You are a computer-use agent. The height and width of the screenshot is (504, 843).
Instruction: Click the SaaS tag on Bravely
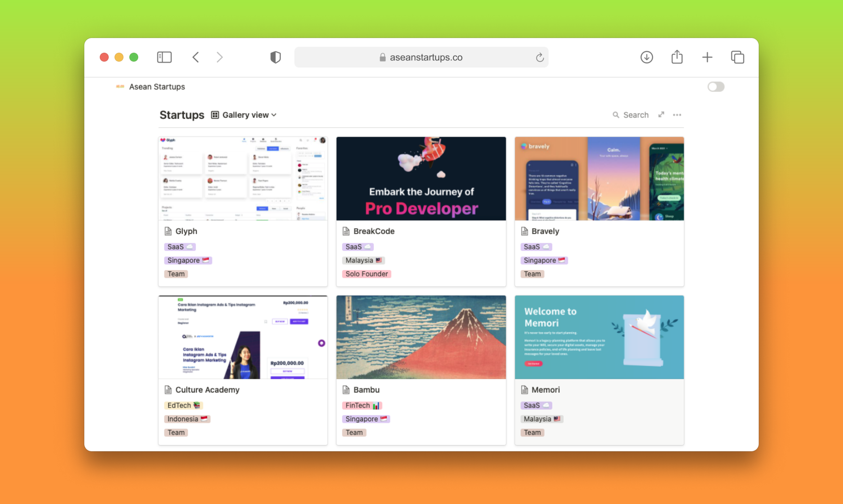(536, 246)
